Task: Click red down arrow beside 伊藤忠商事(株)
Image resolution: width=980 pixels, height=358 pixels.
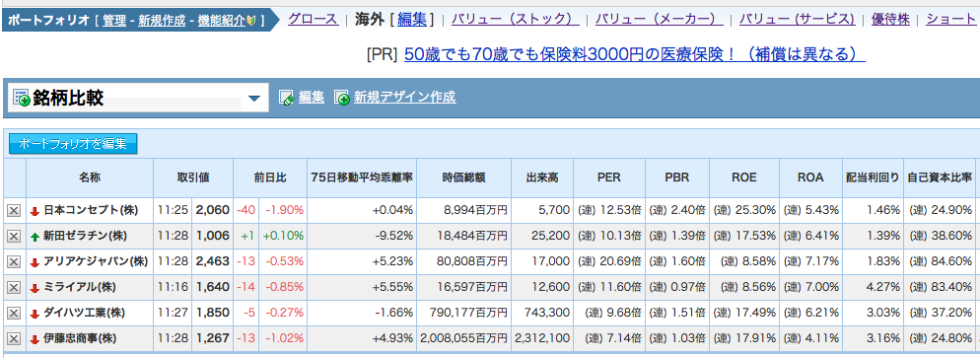Action: 35,340
